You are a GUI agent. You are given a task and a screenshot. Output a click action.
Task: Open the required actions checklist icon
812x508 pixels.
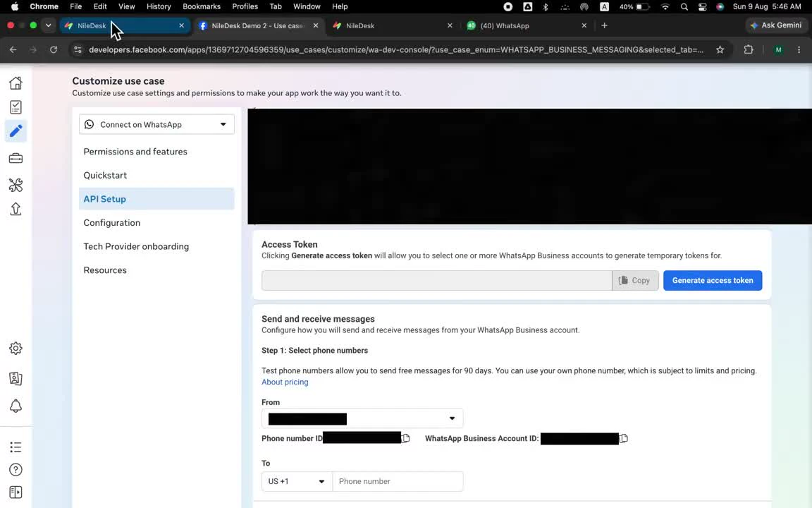pos(16,107)
